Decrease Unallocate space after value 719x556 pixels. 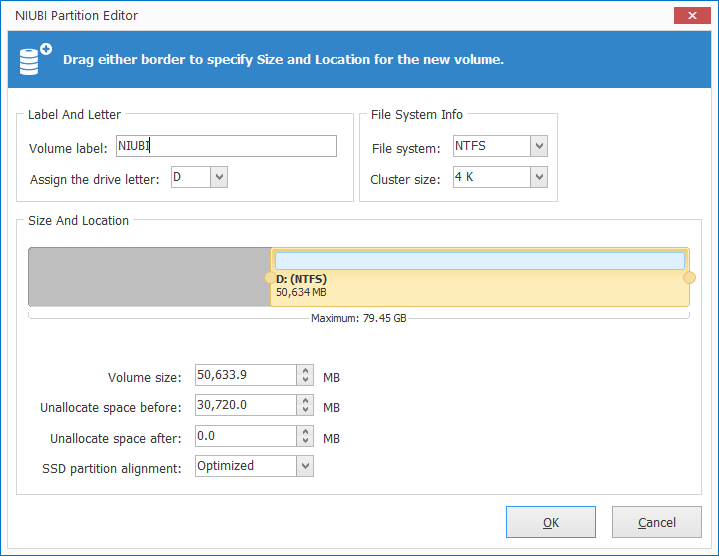tap(305, 441)
